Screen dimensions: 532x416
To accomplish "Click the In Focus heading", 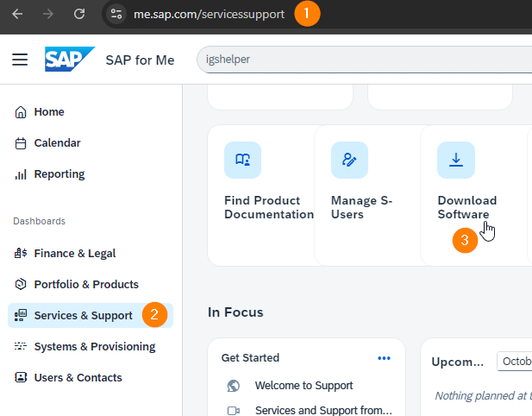I will (x=235, y=312).
